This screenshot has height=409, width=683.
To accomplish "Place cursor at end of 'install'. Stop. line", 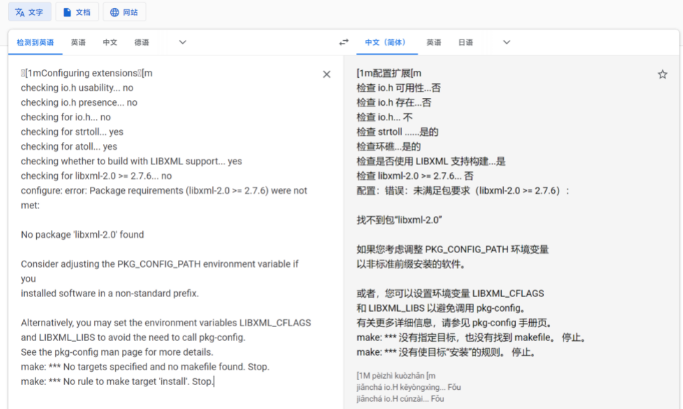I will pyautogui.click(x=216, y=381).
